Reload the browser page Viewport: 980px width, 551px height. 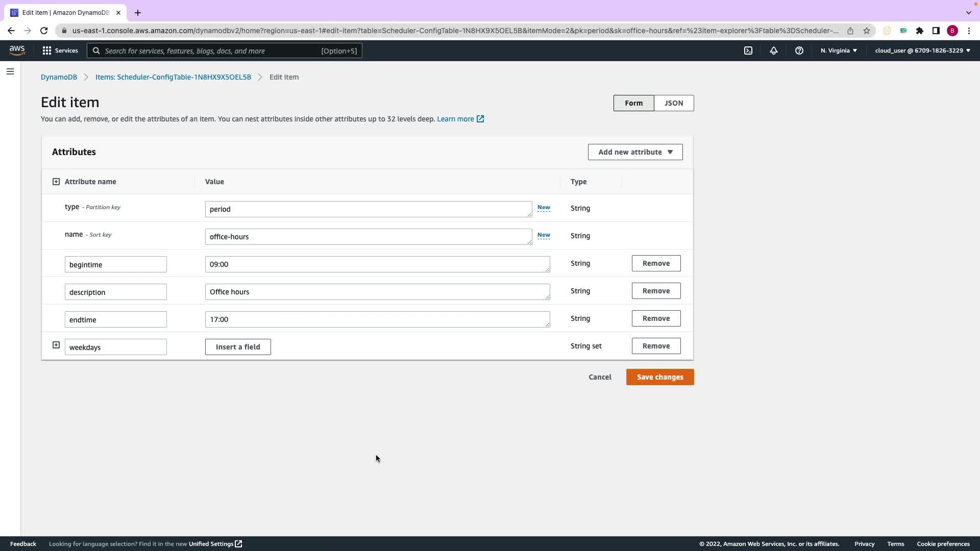pos(44,31)
